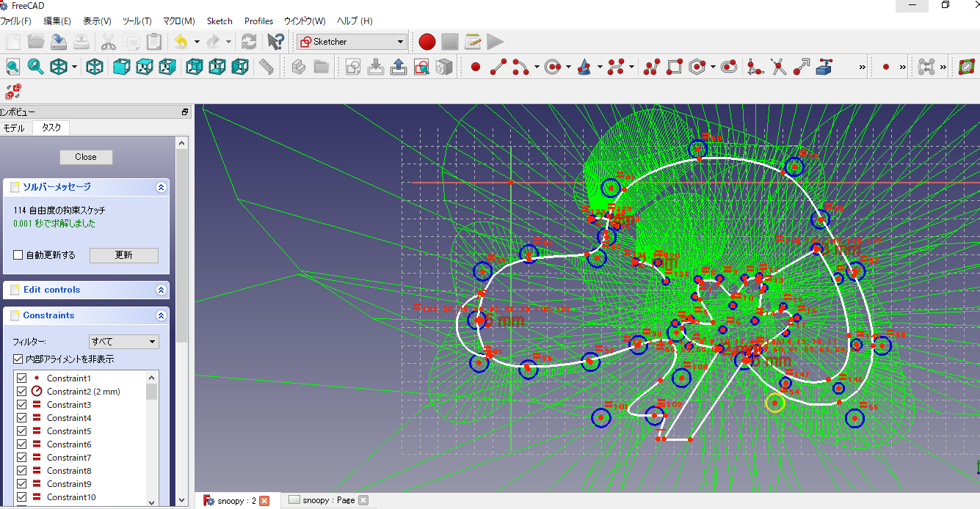980x509 pixels.
Task: Click the Close button in task panel
Action: click(86, 157)
